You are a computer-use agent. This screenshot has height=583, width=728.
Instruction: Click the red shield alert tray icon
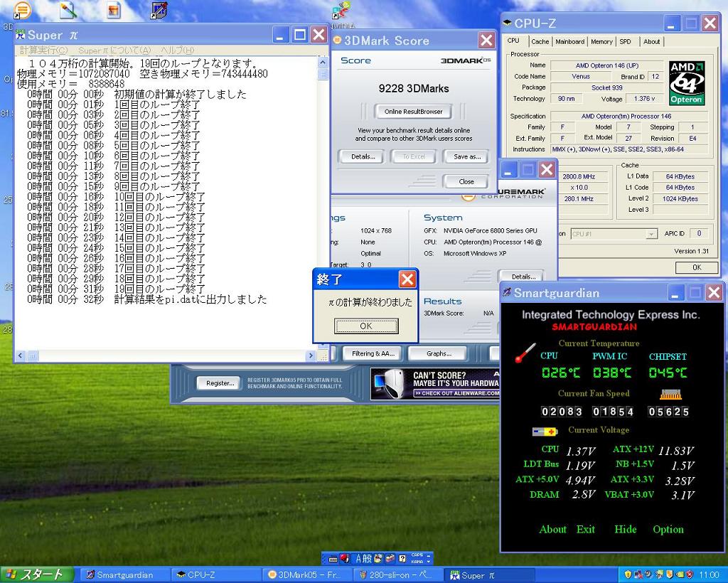click(690, 574)
